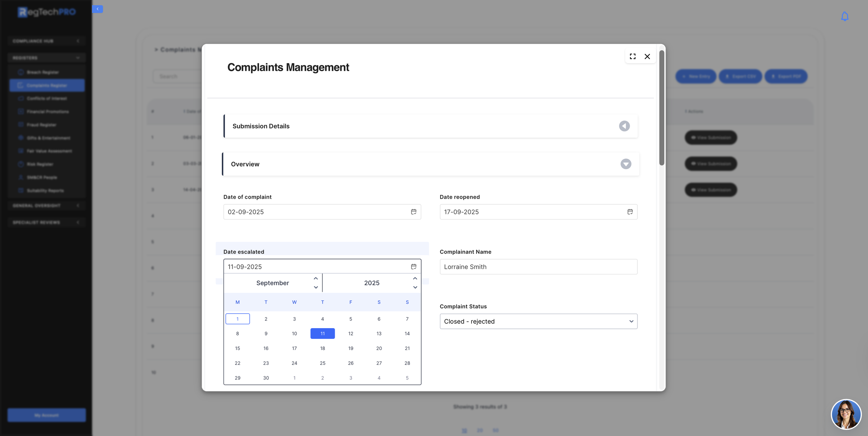868x436 pixels.
Task: Decrease the year with the down arrow
Action: [415, 287]
